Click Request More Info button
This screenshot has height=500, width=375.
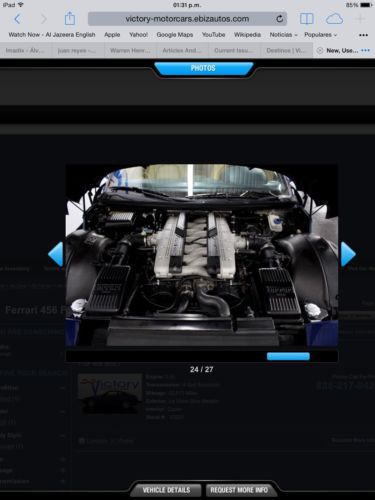coord(239,490)
